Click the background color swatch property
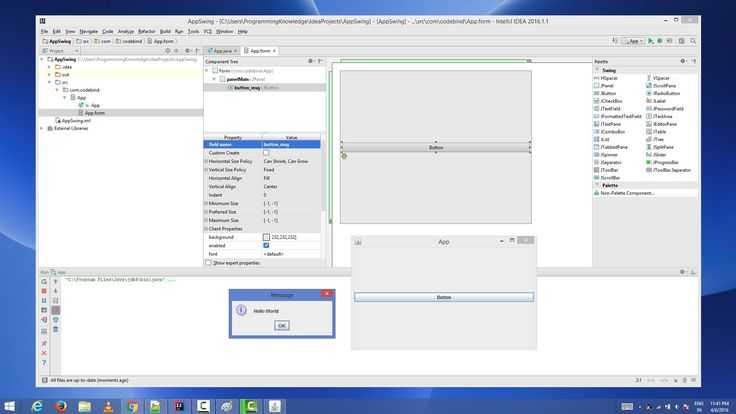This screenshot has height=414, width=736. pos(266,237)
